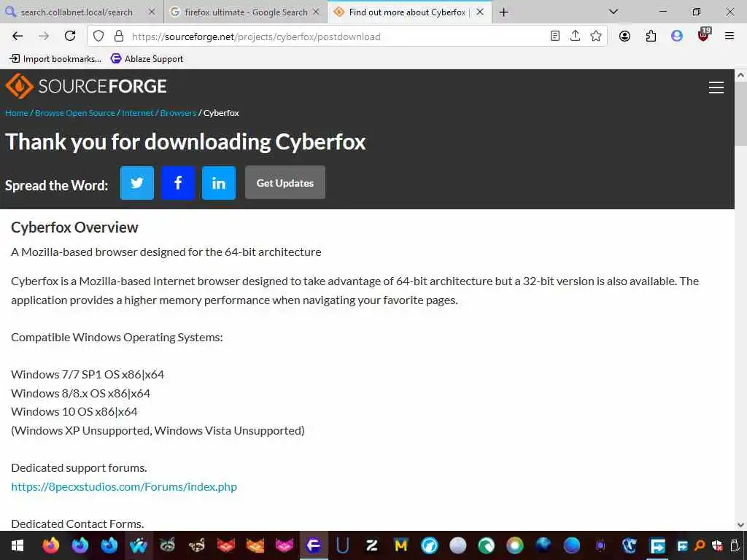The height and width of the screenshot is (560, 747).
Task: Open the Windows Start menu
Action: pyautogui.click(x=18, y=545)
